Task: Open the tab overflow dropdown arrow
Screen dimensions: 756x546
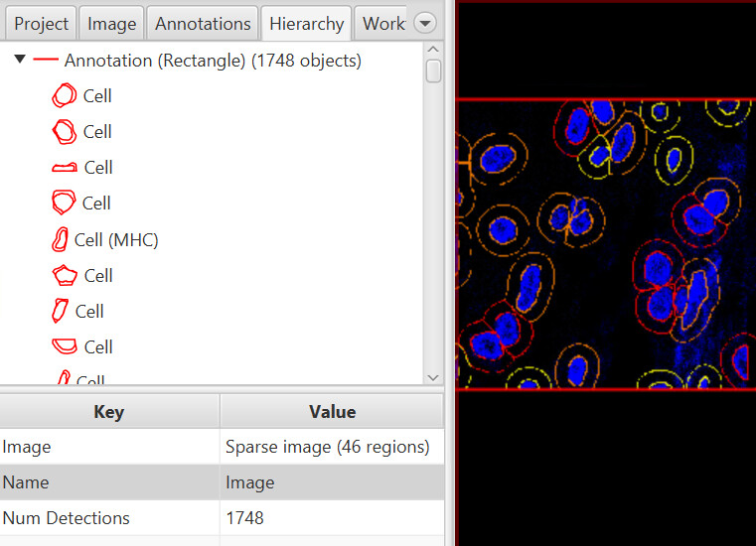Action: (425, 23)
